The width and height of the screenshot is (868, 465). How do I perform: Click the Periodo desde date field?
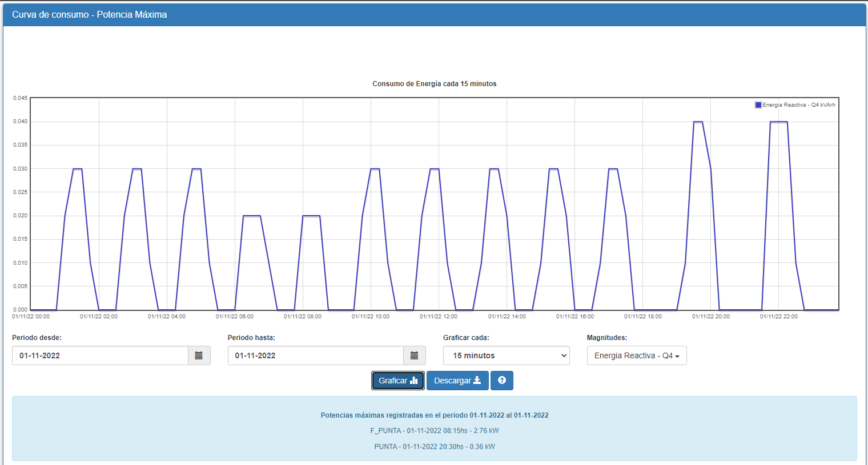click(x=101, y=355)
